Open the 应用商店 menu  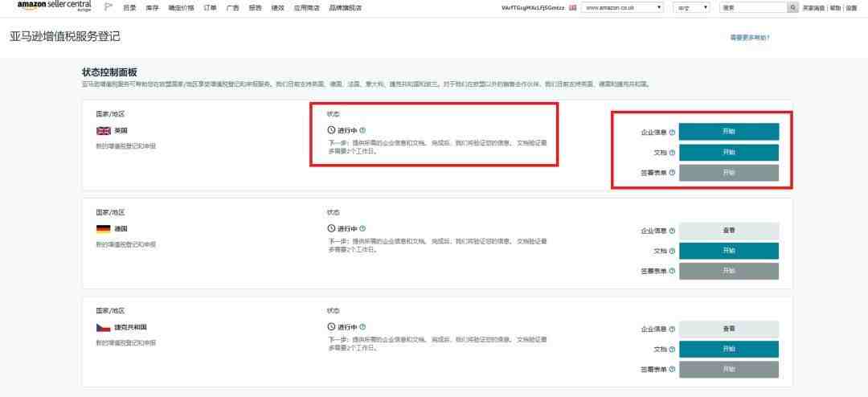307,8
